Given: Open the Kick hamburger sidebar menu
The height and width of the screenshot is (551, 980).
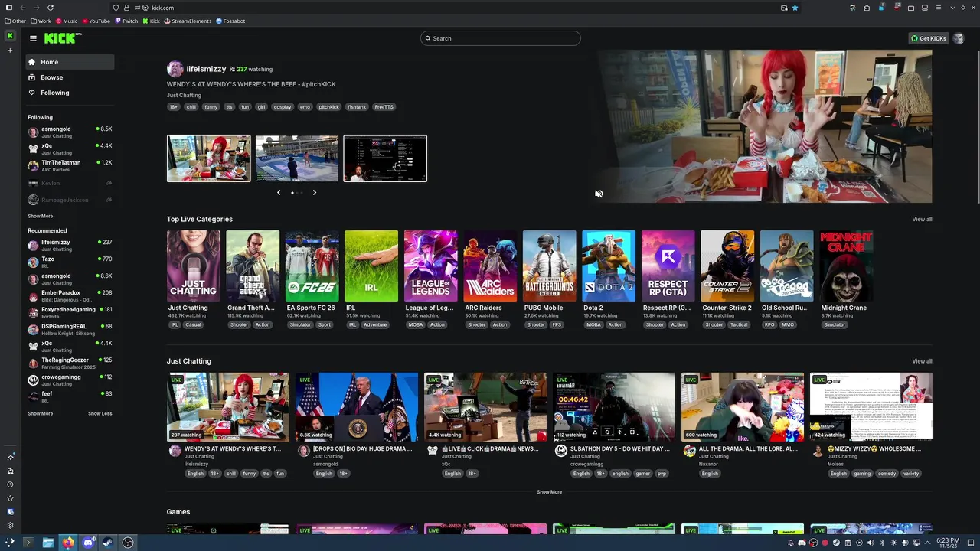Looking at the screenshot, I should 33,37.
